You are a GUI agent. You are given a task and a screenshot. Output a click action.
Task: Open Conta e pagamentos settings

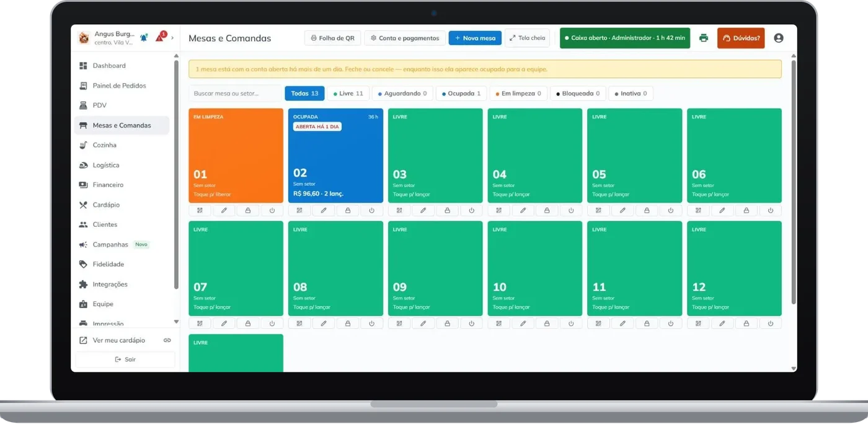pyautogui.click(x=405, y=38)
